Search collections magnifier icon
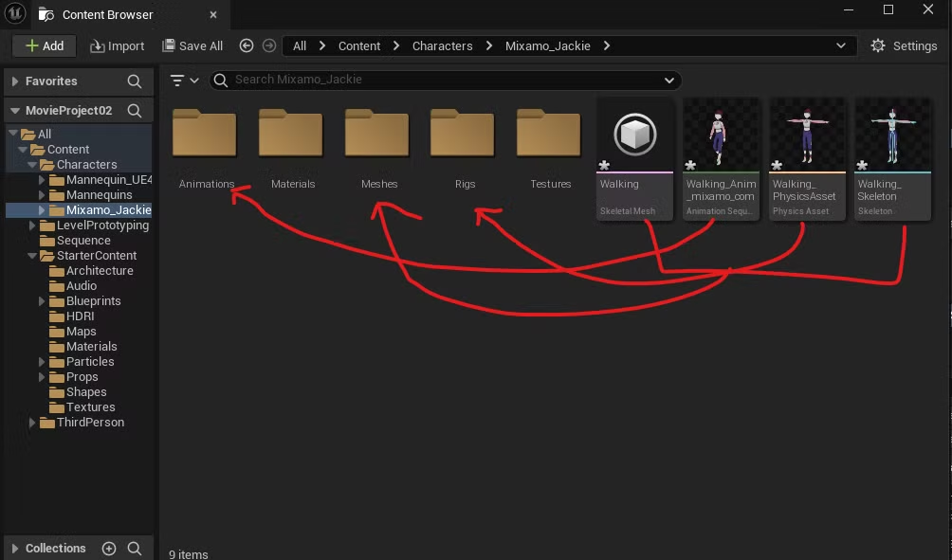Viewport: 952px width, 560px height. pyautogui.click(x=135, y=549)
